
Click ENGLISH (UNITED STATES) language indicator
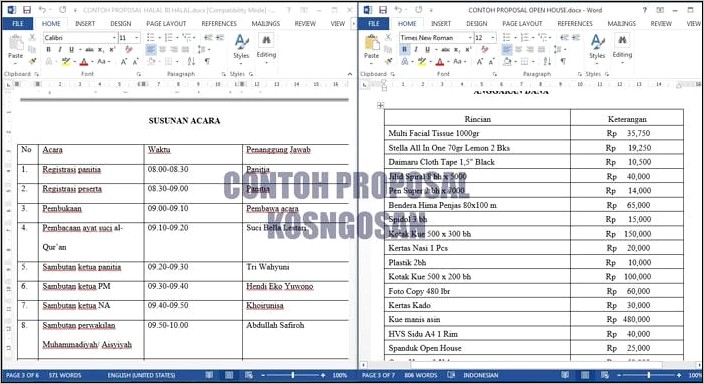(x=141, y=375)
